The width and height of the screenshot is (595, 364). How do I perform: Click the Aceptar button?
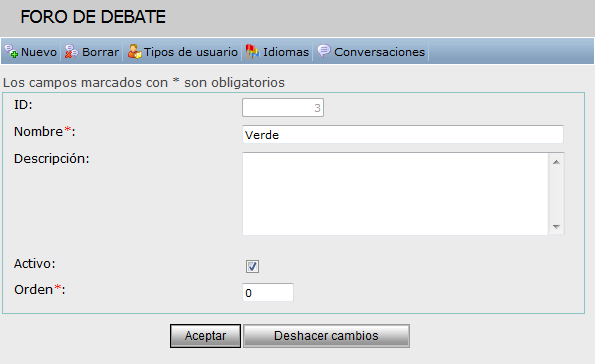pos(205,336)
